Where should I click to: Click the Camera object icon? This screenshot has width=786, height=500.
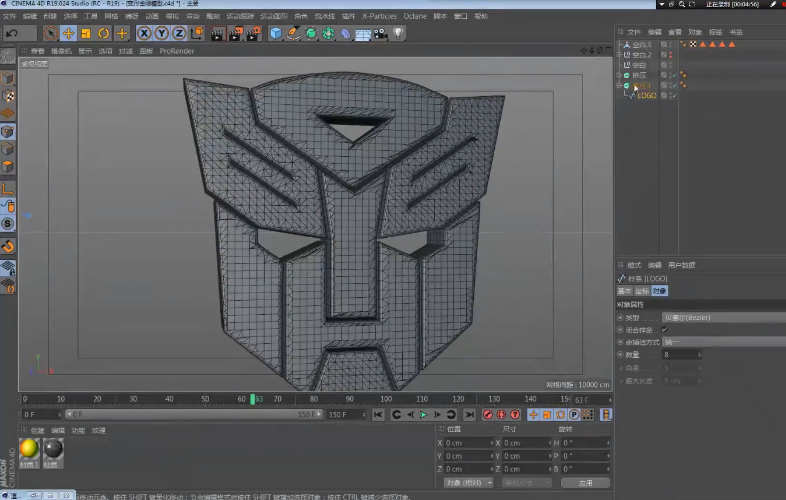[379, 34]
